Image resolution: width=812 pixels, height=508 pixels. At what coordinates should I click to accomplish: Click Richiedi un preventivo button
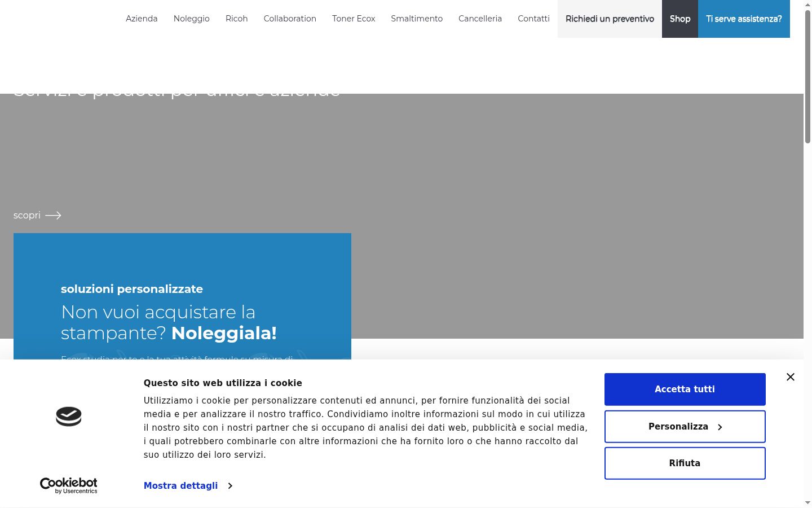pos(610,19)
